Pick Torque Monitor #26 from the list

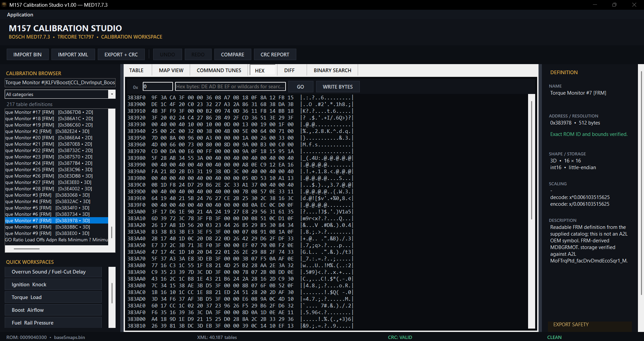pyautogui.click(x=56, y=176)
